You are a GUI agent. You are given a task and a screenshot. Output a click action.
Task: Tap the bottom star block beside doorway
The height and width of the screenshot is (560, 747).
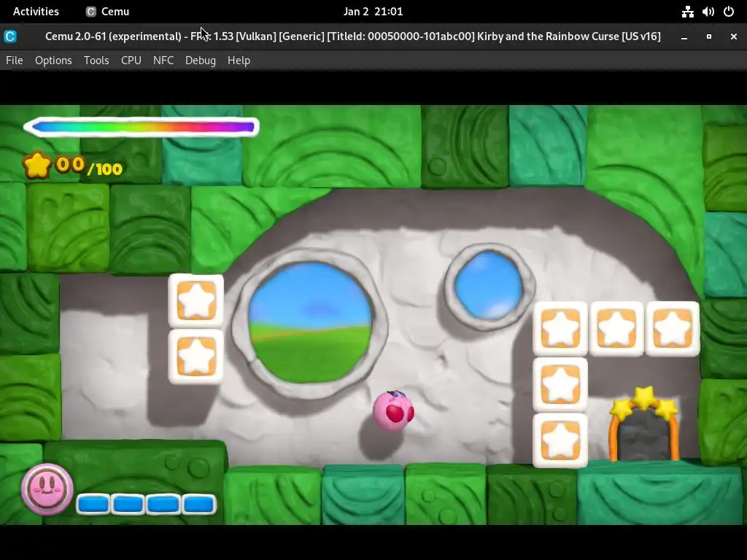(560, 440)
